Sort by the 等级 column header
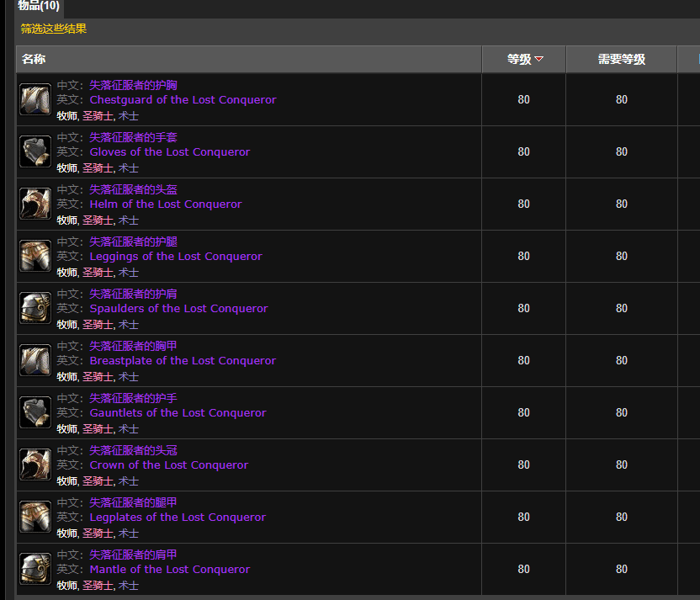This screenshot has height=600, width=700. [x=524, y=59]
